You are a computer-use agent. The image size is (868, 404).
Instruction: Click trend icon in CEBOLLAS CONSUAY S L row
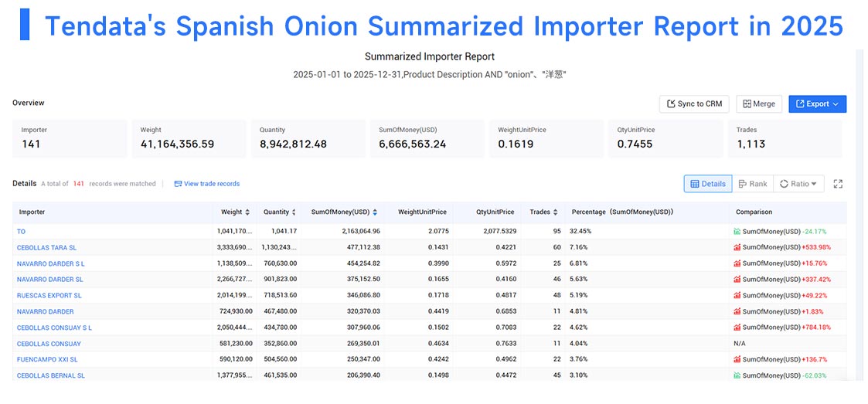tap(737, 328)
